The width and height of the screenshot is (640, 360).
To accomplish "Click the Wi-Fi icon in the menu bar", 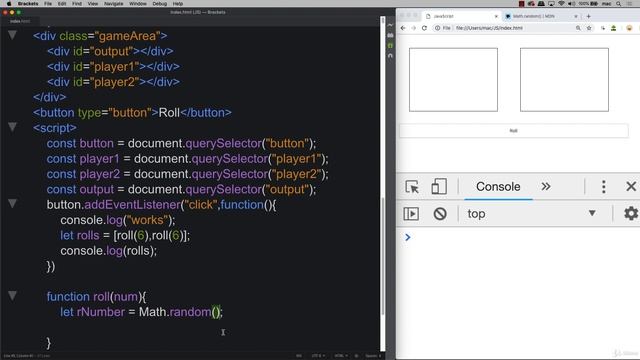I will [x=561, y=4].
